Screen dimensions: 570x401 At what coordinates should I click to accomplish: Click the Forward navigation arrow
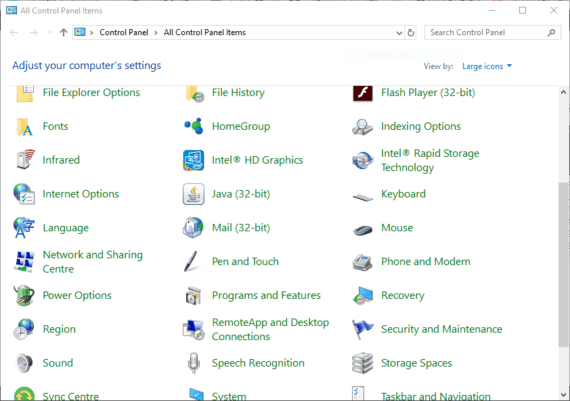(33, 33)
